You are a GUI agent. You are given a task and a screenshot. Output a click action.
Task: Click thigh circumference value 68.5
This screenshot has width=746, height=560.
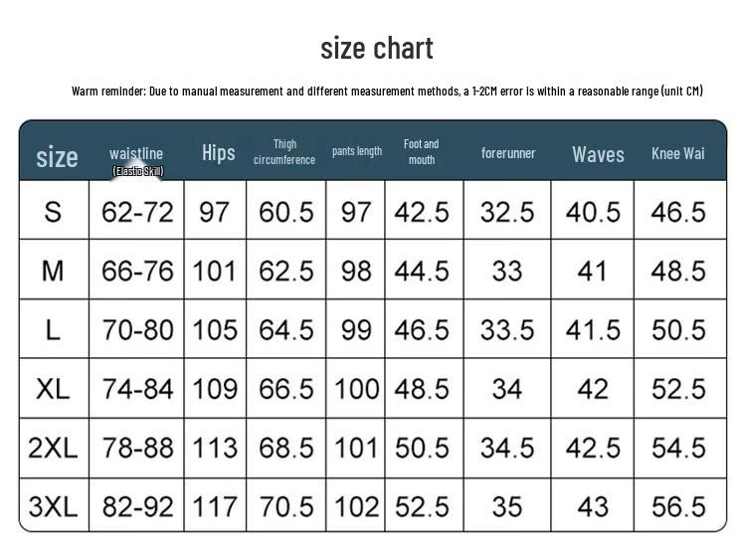point(286,448)
